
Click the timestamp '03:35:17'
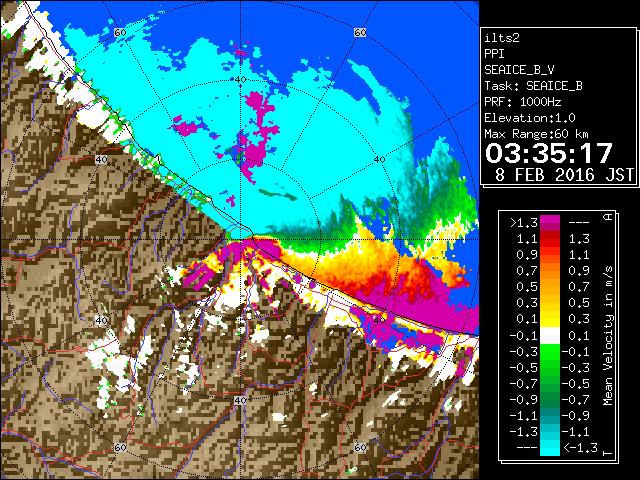click(549, 153)
